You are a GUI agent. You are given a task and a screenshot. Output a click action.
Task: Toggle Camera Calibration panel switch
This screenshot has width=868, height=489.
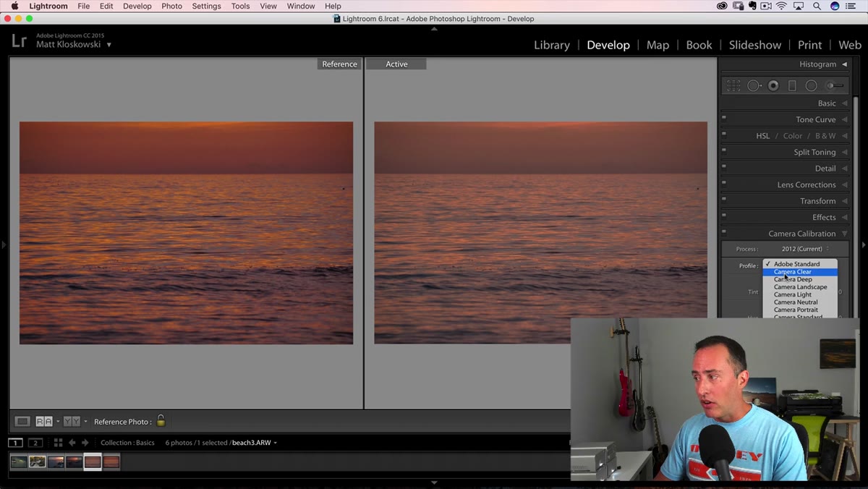point(724,231)
